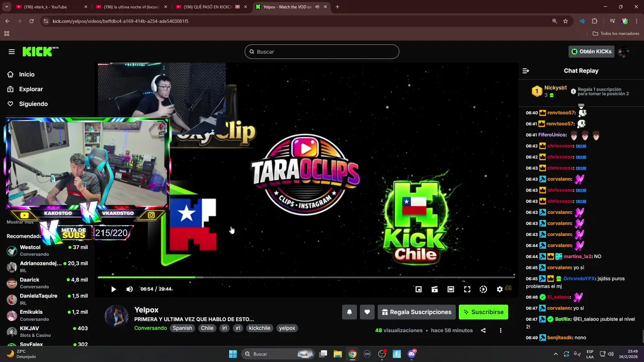Focus the Kick Buscar search field
This screenshot has height=362, width=644.
tap(322, 52)
